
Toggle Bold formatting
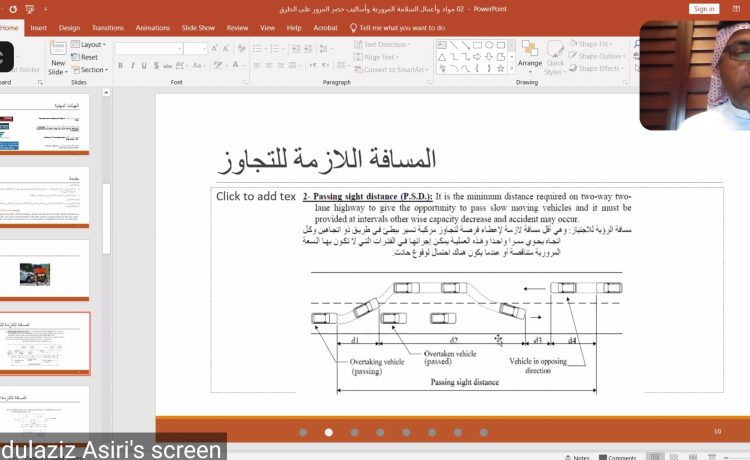point(121,66)
